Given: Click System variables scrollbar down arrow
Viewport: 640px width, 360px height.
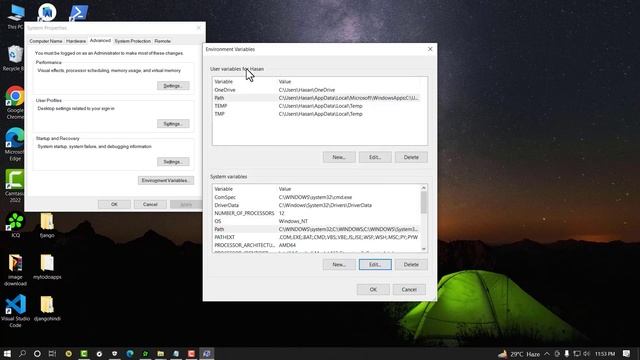Looking at the screenshot, I should coord(424,249).
